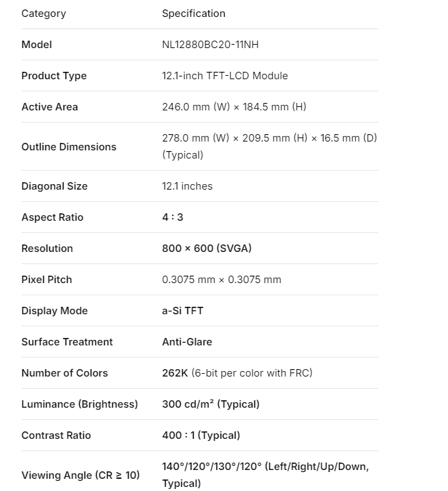Click the 300 cd/m² luminance value
This screenshot has width=448, height=491.
(210, 404)
